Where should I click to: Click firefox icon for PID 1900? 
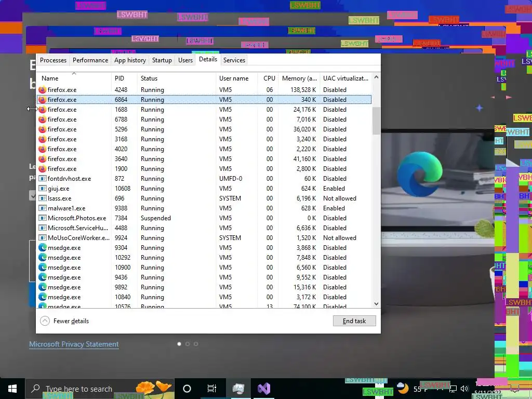[43, 169]
